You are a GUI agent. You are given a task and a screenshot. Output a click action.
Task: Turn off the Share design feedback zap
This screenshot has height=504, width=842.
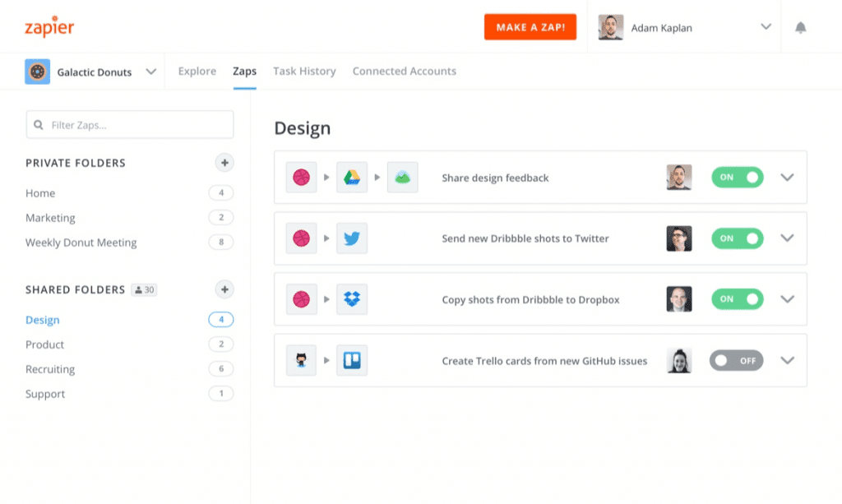[x=737, y=177]
